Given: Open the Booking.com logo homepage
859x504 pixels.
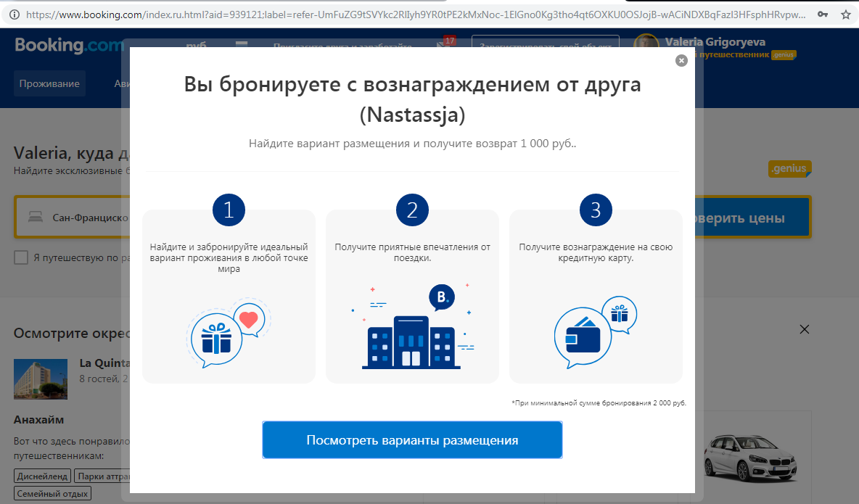Looking at the screenshot, I should [x=70, y=45].
